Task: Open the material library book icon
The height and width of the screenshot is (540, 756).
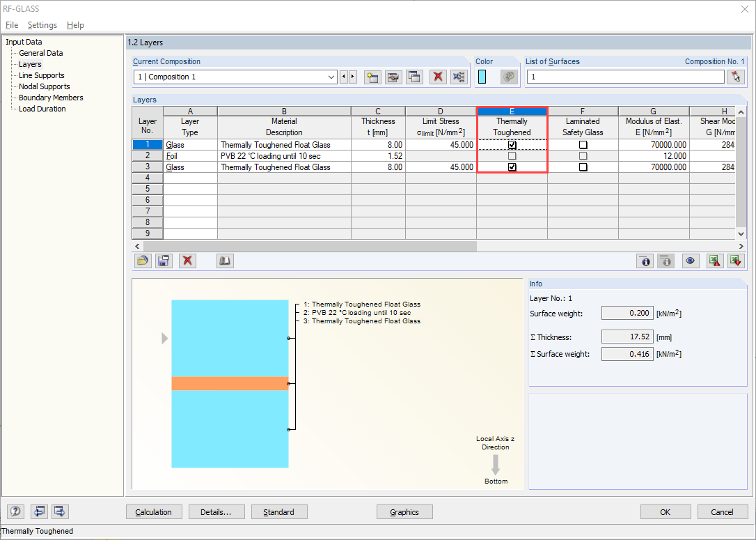Action: click(x=225, y=261)
